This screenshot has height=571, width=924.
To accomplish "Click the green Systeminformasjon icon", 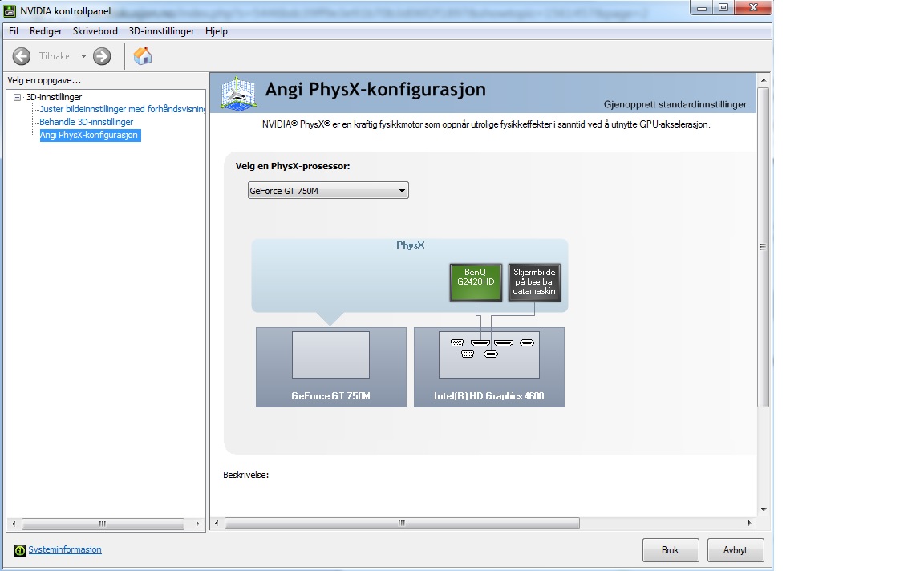I will [20, 550].
